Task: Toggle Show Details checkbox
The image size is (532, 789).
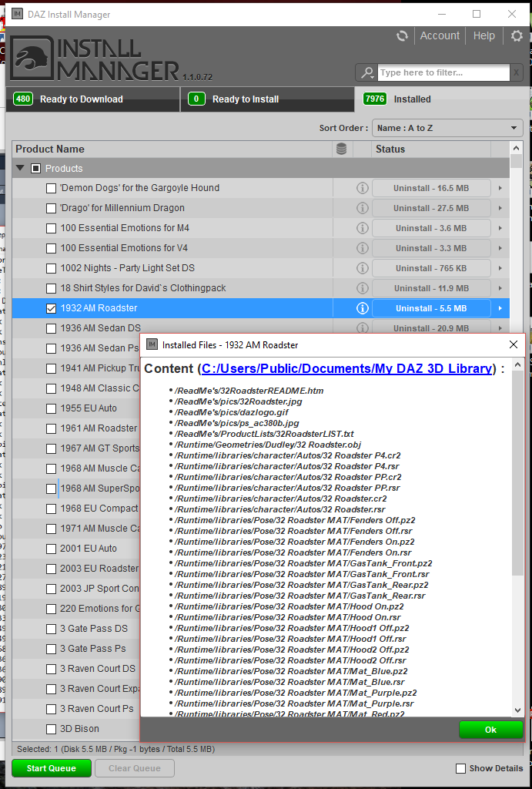Action: pyautogui.click(x=460, y=768)
